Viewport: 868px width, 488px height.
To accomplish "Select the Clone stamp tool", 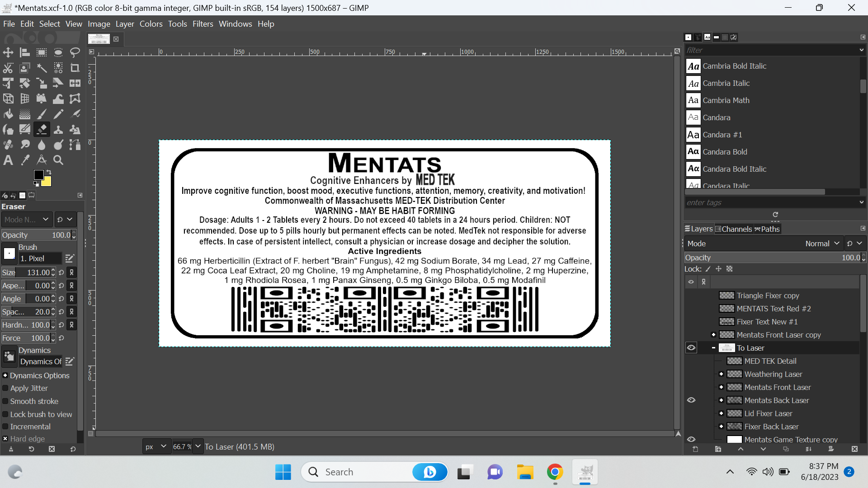I will 58,129.
